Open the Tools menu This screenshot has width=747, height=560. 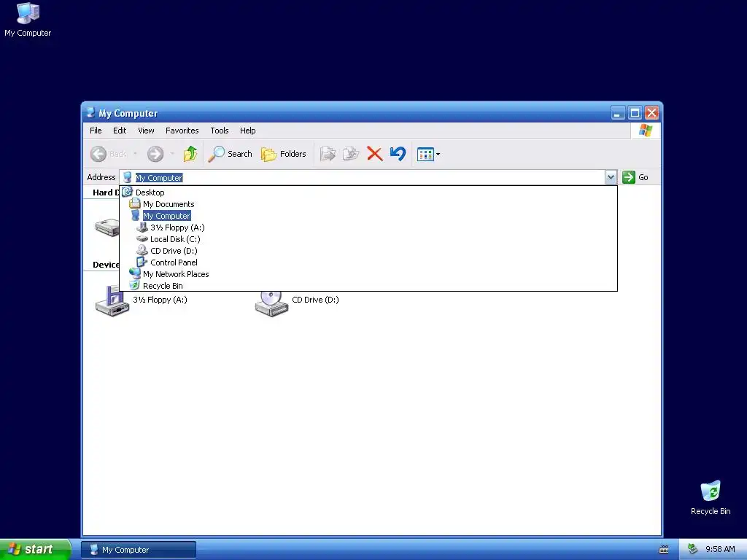point(219,131)
